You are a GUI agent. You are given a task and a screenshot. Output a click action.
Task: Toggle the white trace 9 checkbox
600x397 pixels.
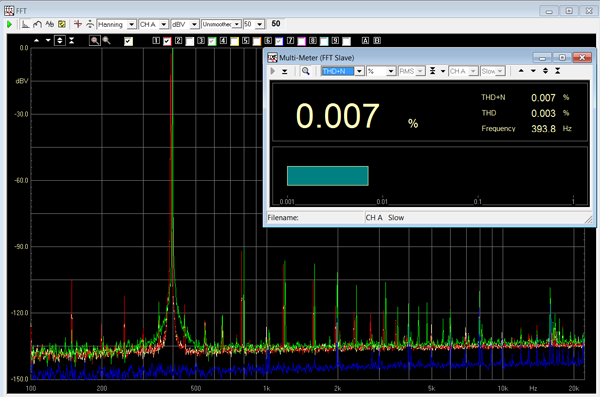point(346,41)
